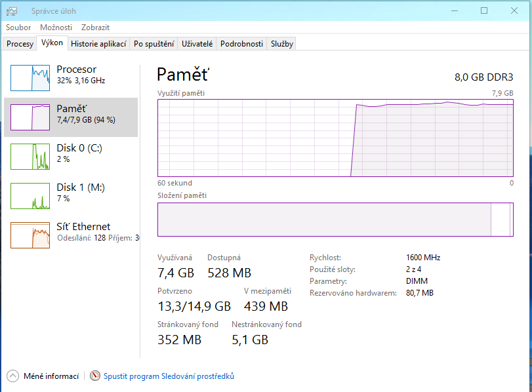Go to the Po spuštění tab
532x392 pixels.
click(x=153, y=44)
